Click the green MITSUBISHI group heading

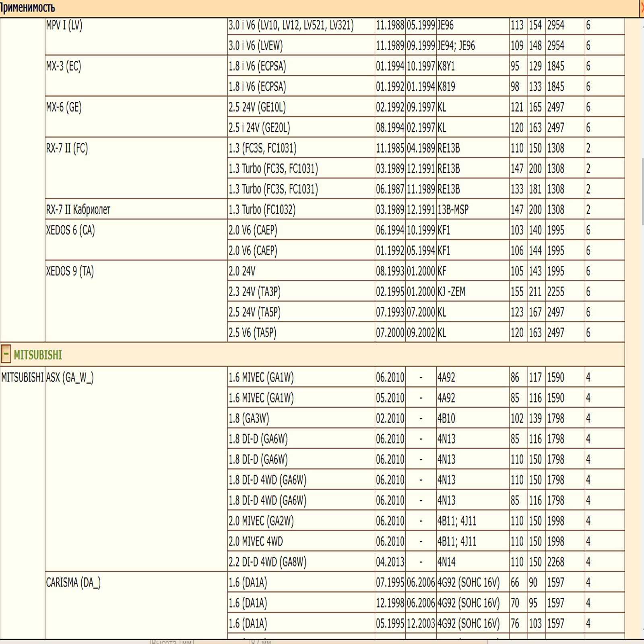38,355
